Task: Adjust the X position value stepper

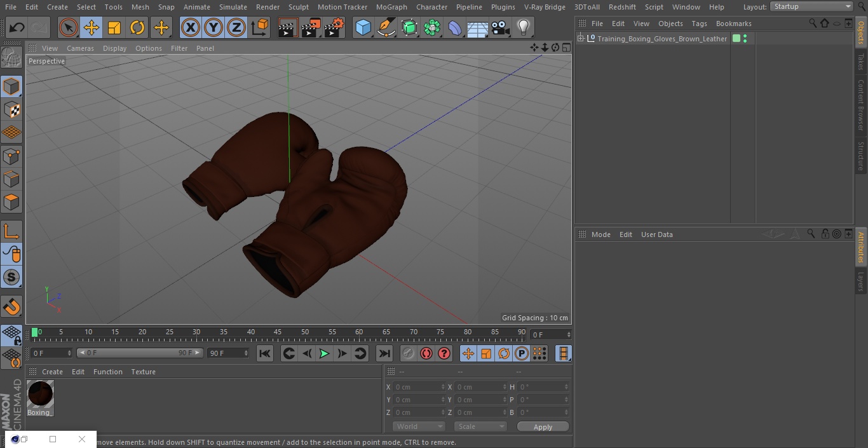Action: (443, 387)
